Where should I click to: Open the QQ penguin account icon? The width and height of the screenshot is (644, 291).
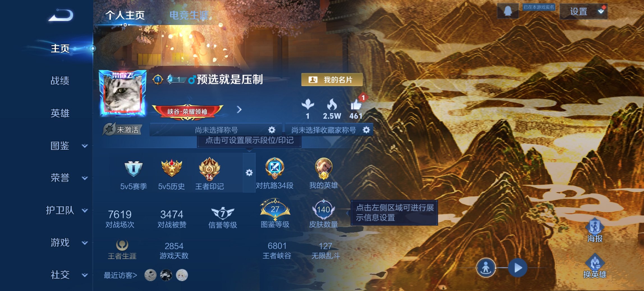[508, 11]
